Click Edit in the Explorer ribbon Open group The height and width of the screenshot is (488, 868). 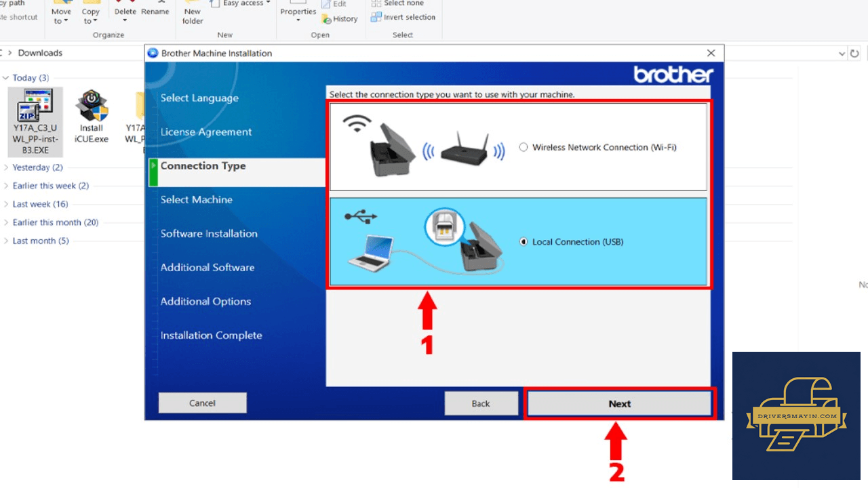tap(334, 4)
